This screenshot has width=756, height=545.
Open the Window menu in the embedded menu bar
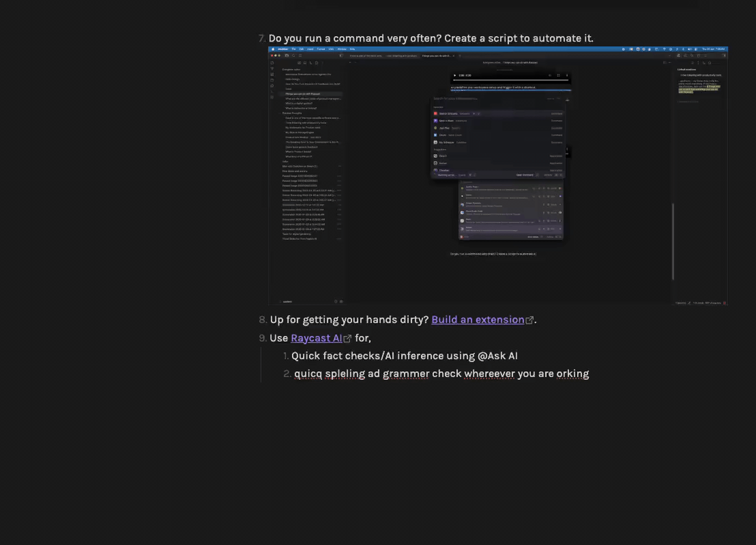[x=342, y=49]
